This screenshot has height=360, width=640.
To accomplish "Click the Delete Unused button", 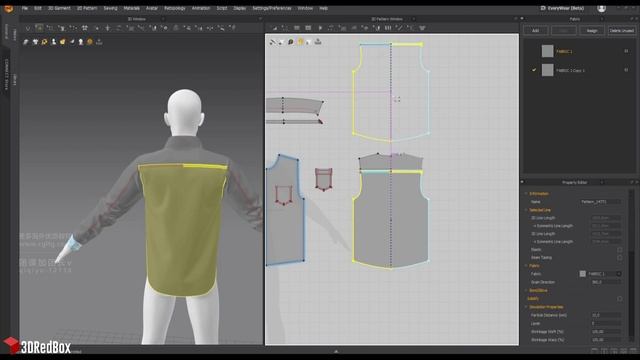I will [622, 31].
